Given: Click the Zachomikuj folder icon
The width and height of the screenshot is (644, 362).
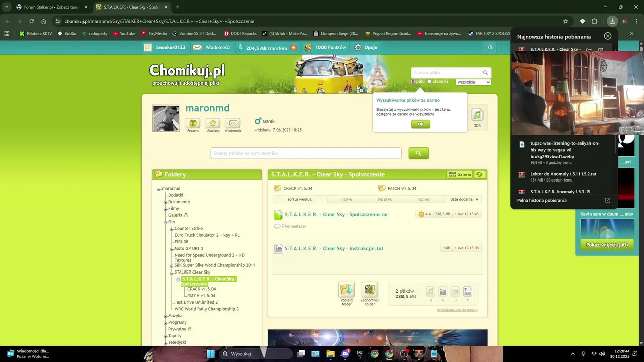Looking at the screenshot, I should 370,290.
